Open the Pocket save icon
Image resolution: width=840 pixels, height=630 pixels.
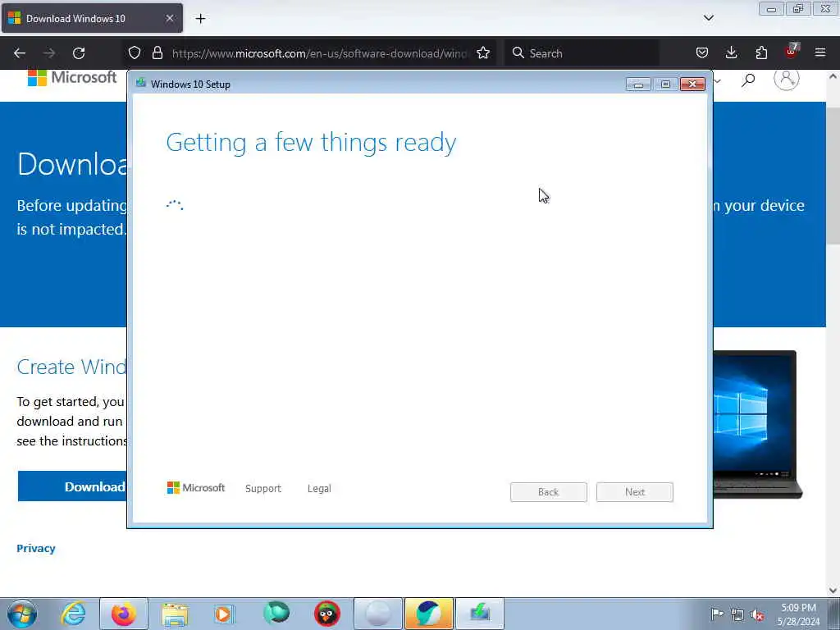coord(702,52)
